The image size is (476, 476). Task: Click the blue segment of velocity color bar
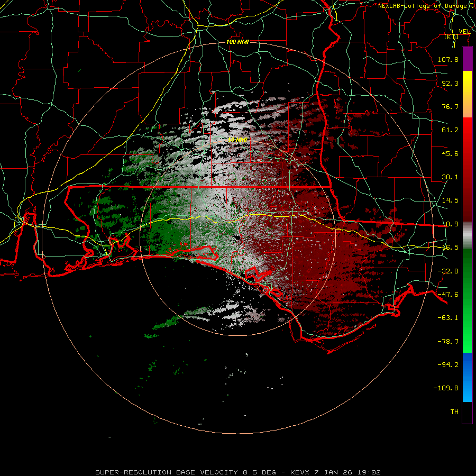click(x=467, y=377)
